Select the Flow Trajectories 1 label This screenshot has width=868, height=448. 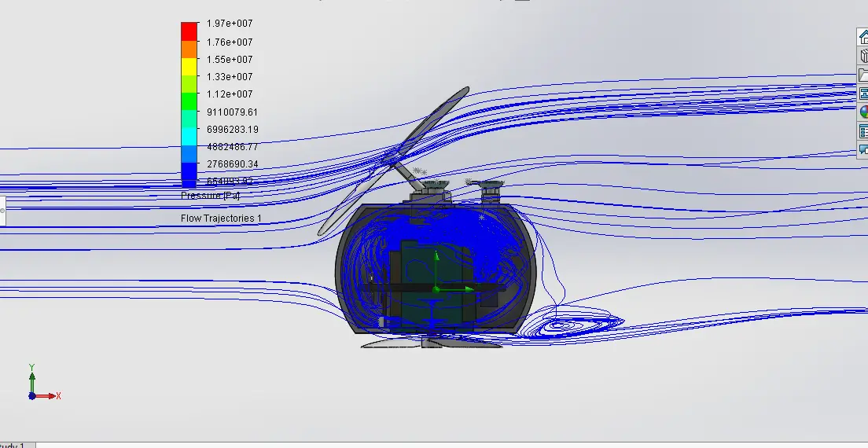221,218
